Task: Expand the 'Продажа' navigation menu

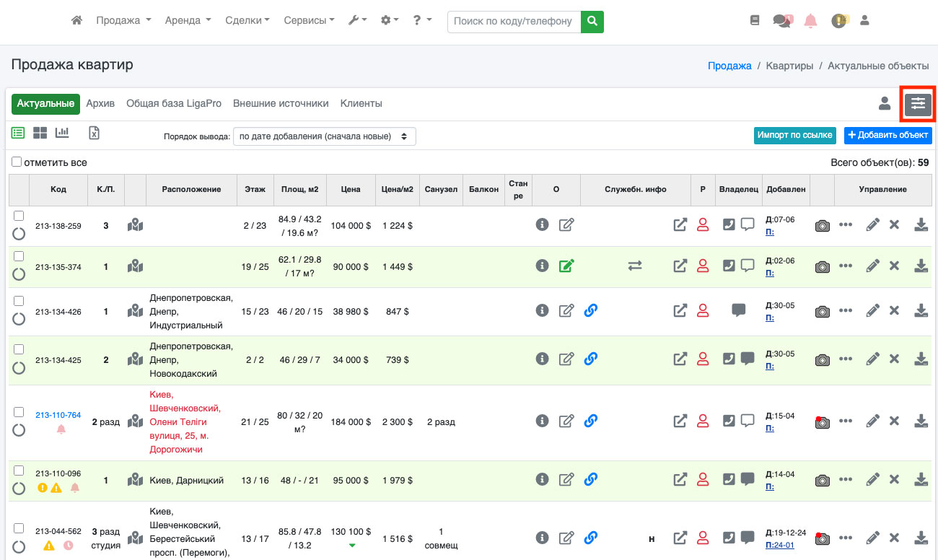Action: tap(123, 21)
